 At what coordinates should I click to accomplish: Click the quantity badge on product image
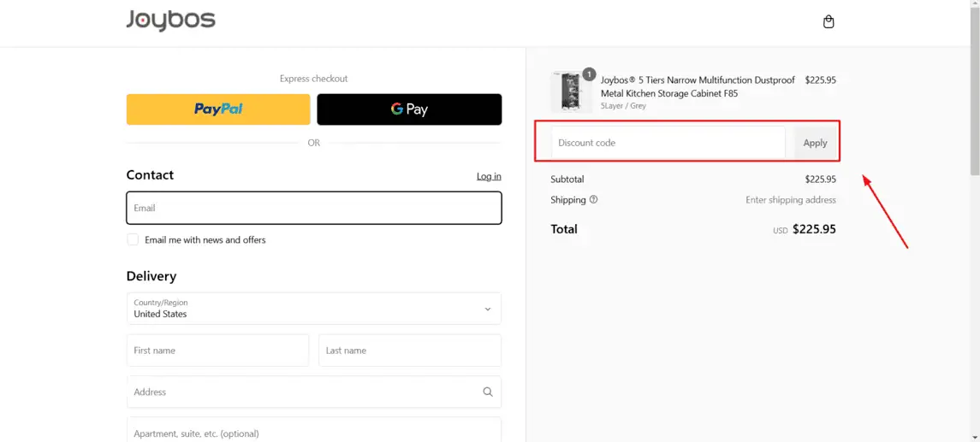click(x=589, y=74)
